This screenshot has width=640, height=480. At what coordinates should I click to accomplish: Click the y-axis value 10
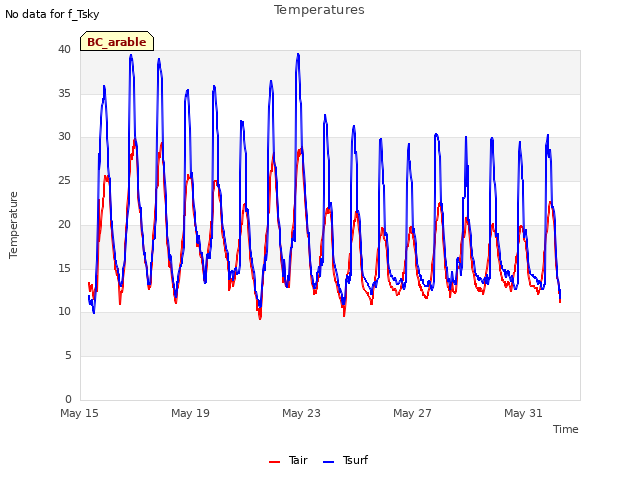64,312
